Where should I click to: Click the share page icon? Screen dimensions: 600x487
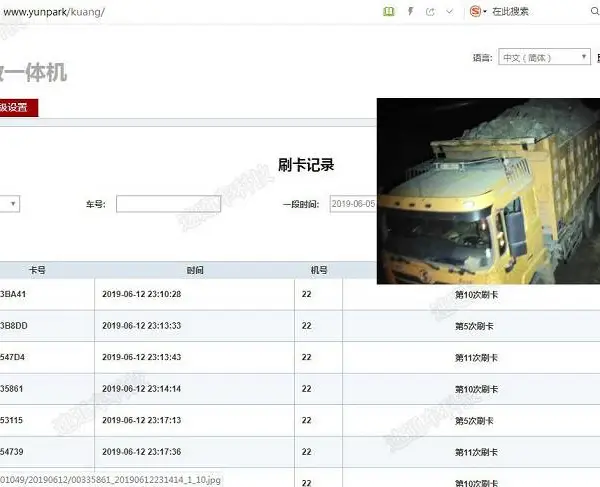click(430, 12)
